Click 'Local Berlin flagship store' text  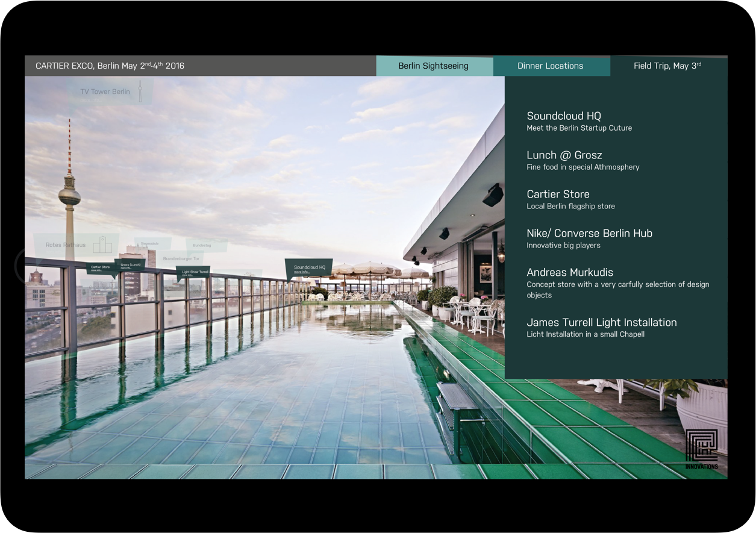click(x=570, y=206)
